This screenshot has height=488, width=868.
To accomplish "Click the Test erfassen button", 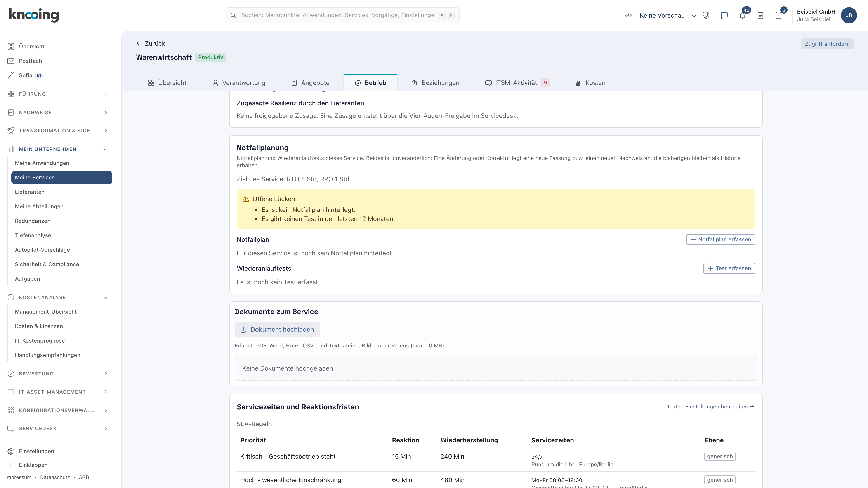I will [729, 268].
